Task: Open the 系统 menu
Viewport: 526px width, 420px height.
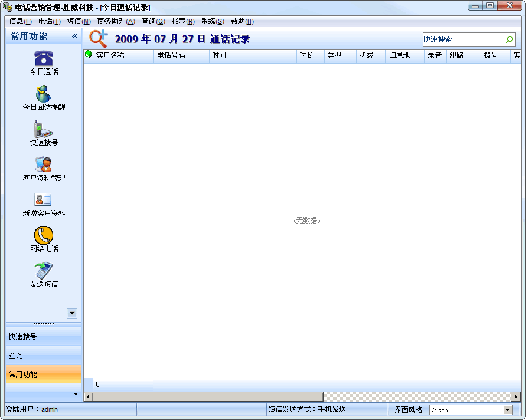Action: click(x=212, y=21)
